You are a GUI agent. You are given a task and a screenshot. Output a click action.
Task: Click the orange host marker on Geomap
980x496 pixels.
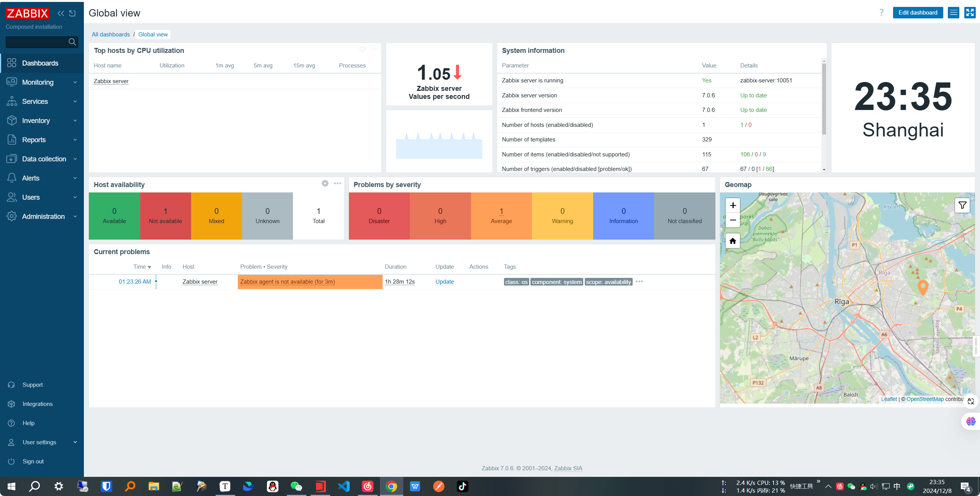pyautogui.click(x=923, y=287)
